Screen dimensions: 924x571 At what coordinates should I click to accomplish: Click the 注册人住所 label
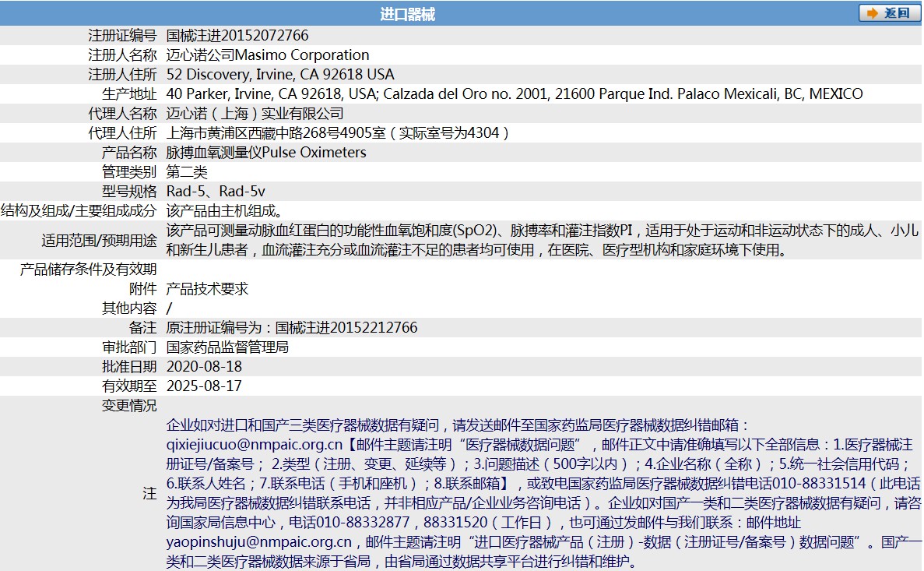coord(122,74)
